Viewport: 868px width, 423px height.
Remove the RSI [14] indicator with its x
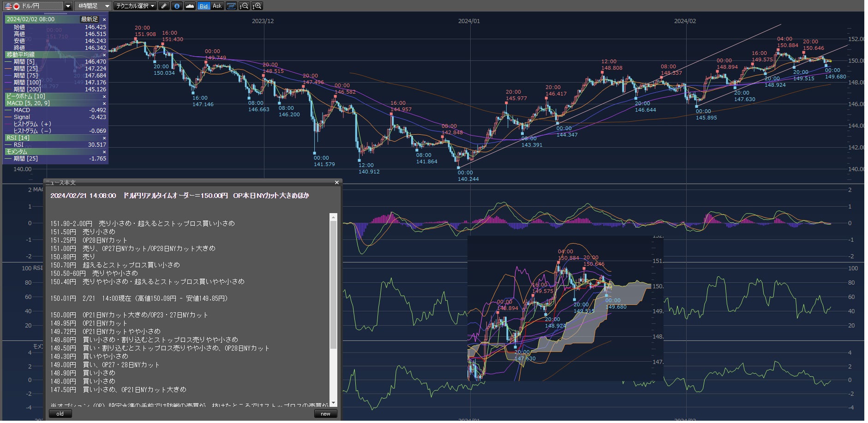coord(104,138)
